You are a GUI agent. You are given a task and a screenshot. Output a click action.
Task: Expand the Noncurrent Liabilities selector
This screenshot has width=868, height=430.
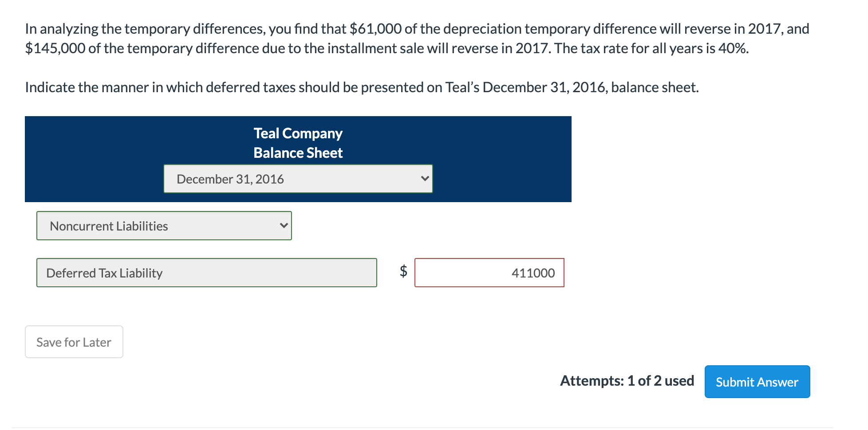[164, 226]
